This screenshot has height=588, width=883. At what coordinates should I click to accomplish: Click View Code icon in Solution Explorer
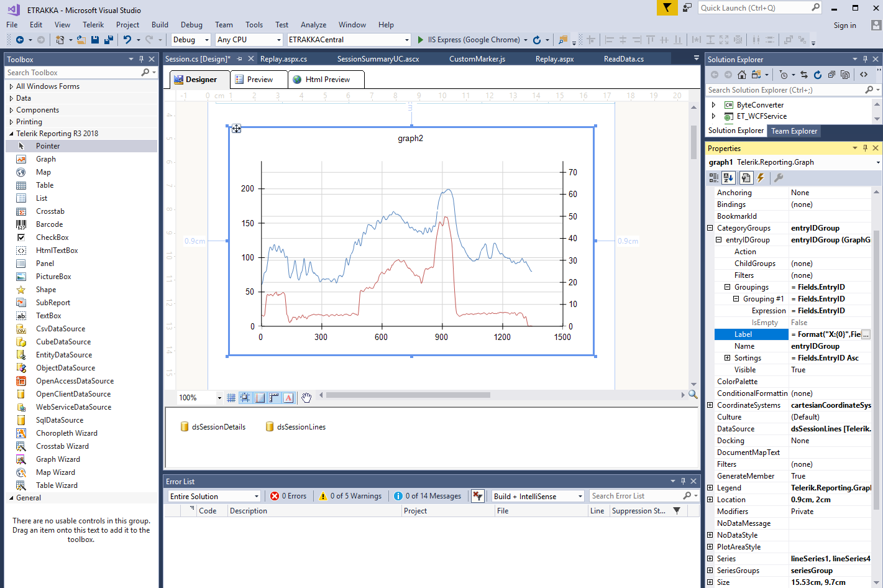point(864,75)
